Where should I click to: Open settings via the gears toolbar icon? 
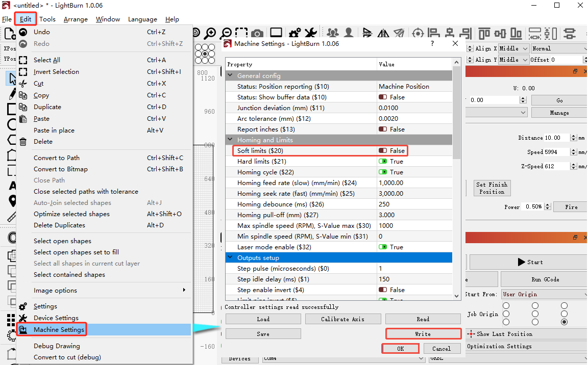pyautogui.click(x=295, y=33)
